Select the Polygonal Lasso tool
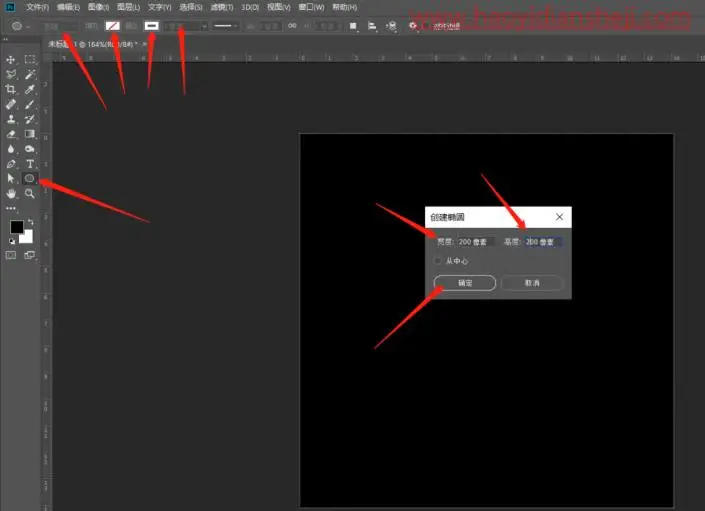The image size is (705, 511). [11, 74]
